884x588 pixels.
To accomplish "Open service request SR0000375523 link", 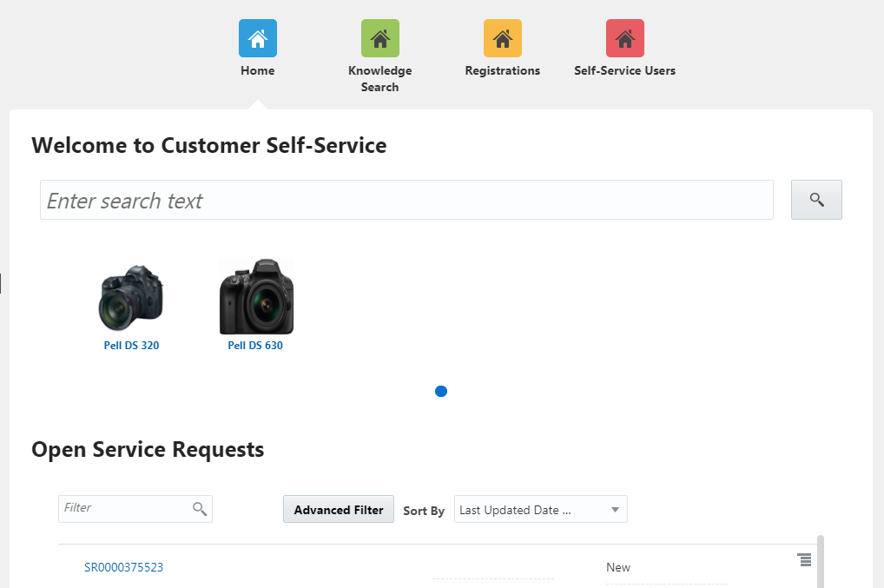I will [123, 568].
